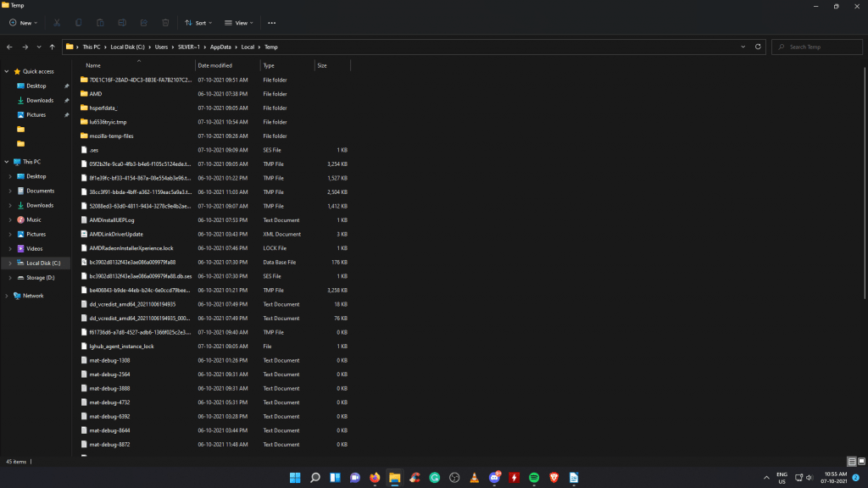Click the Copy icon in toolbar

(78, 23)
